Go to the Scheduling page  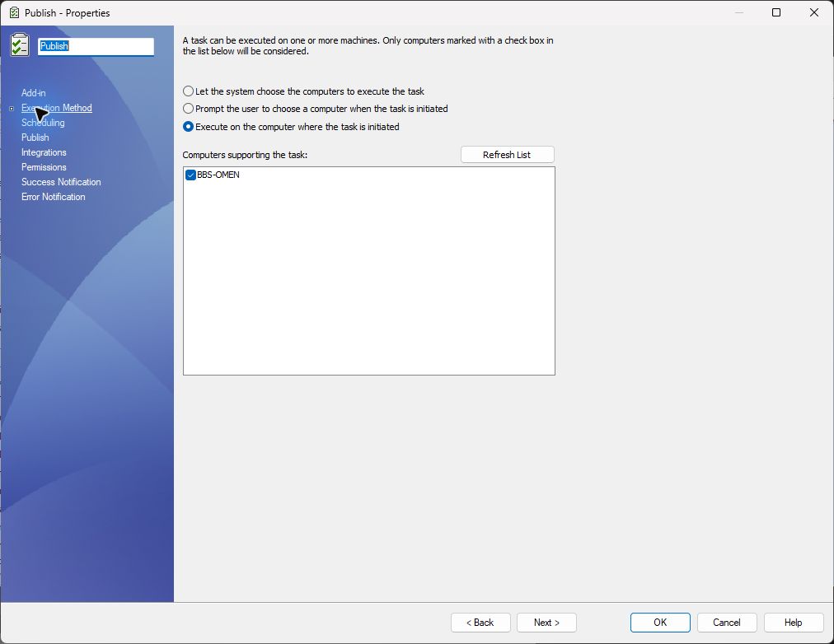tap(43, 123)
